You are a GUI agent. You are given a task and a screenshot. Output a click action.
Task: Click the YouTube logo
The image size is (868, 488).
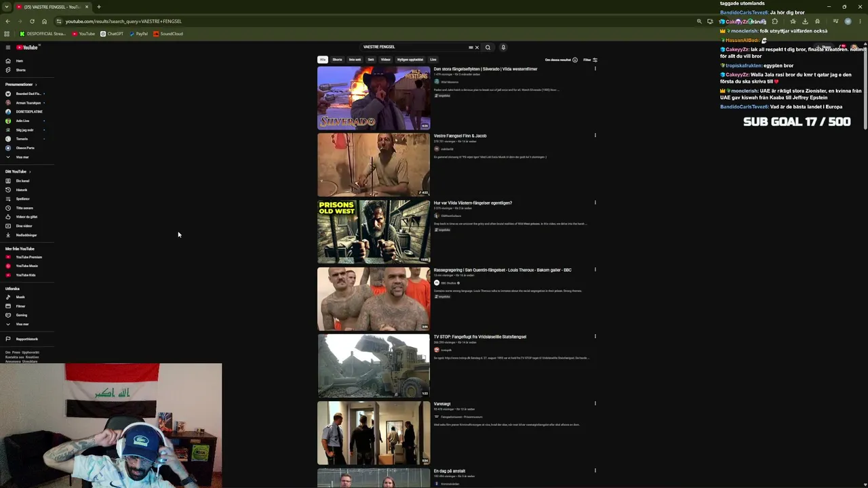tap(27, 47)
